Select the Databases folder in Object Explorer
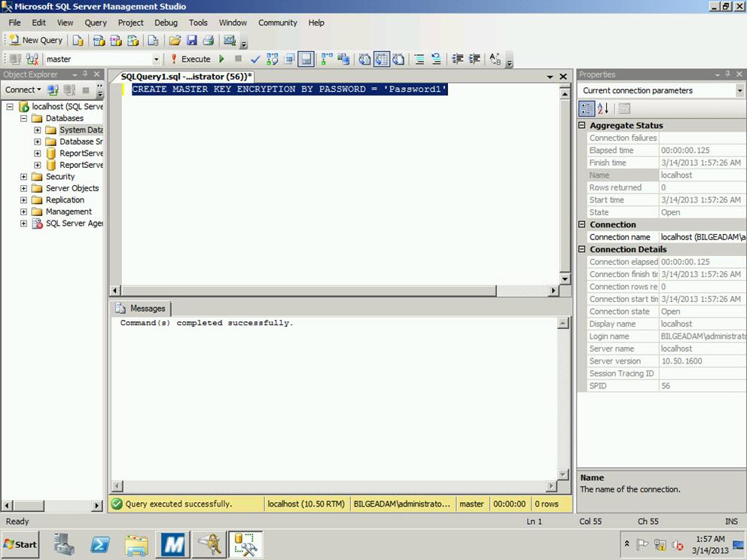This screenshot has height=560, width=747. pyautogui.click(x=64, y=118)
